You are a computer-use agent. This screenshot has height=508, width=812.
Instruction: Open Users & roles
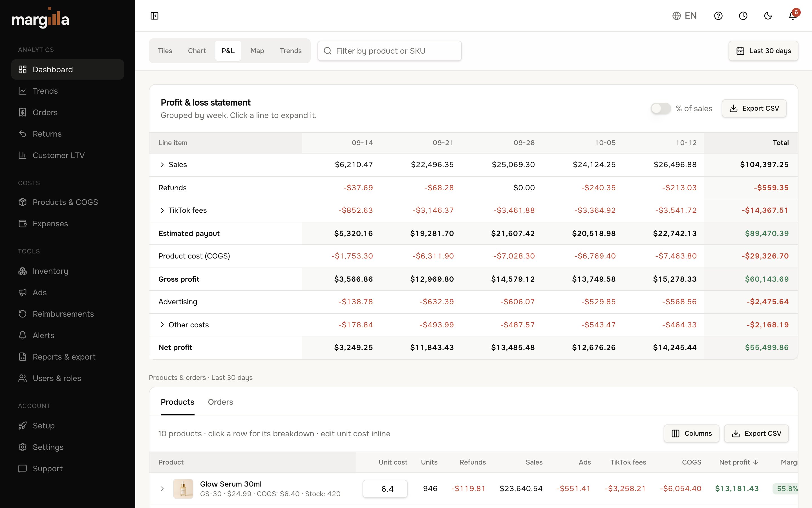pos(67,379)
